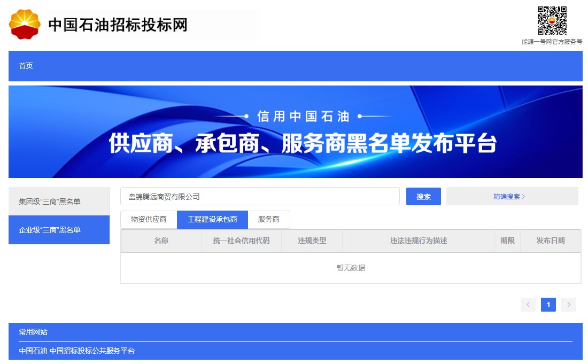Go to next page with right arrow
588x364 pixels.
click(x=569, y=304)
